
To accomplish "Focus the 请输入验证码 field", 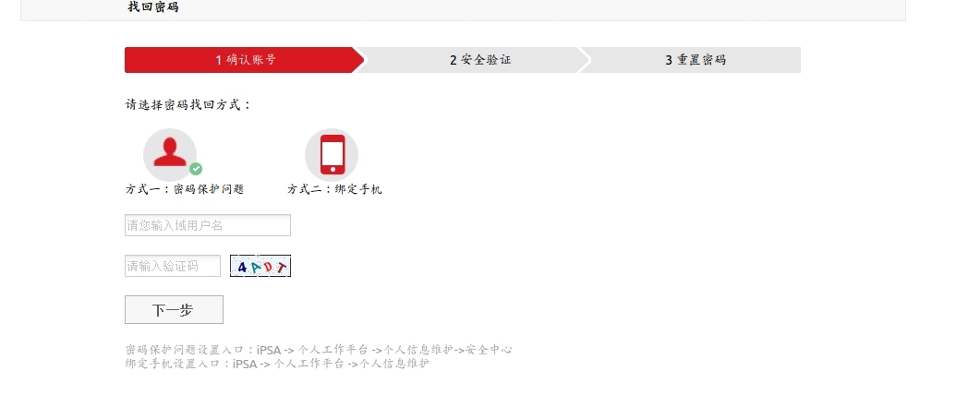I will coord(173,266).
